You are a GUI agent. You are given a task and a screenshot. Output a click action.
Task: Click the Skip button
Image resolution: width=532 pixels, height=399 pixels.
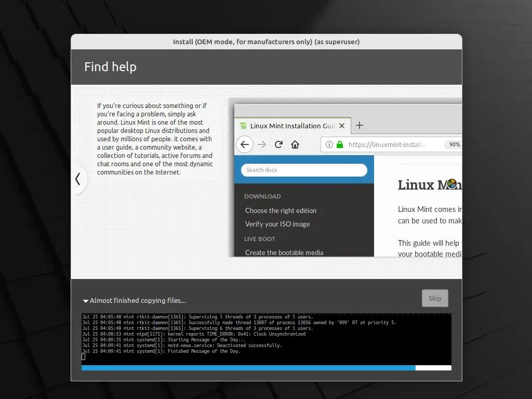435,298
